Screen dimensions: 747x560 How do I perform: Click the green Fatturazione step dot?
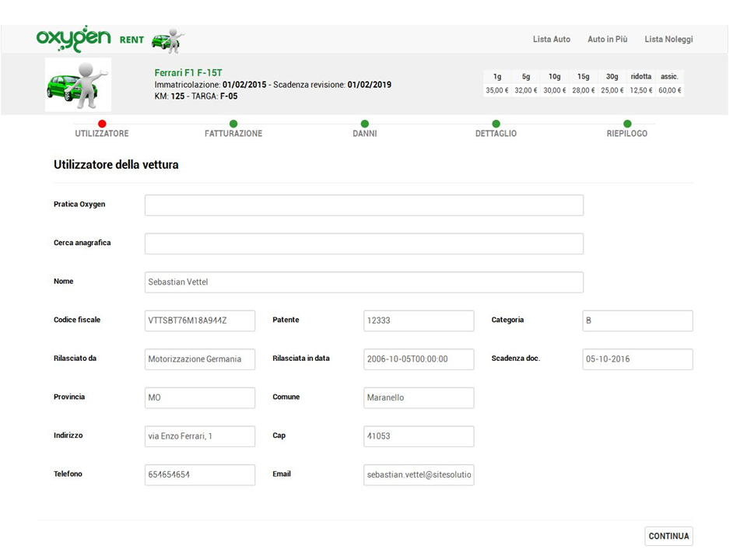(x=233, y=124)
